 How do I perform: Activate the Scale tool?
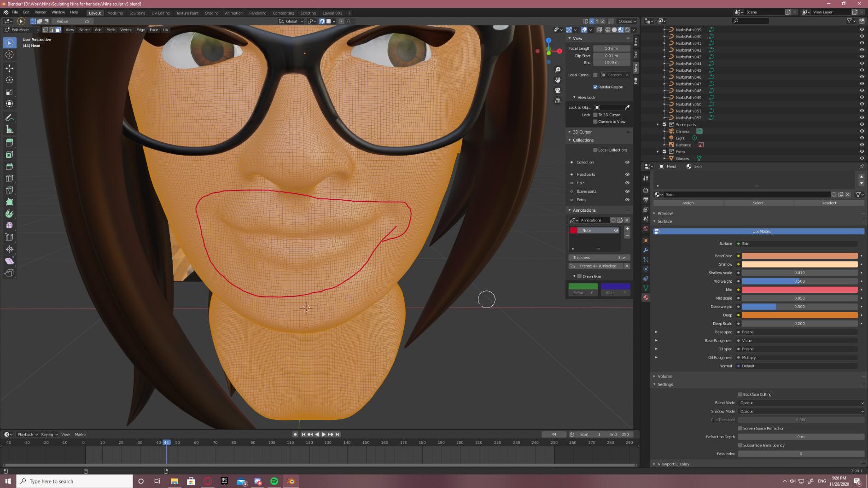point(9,92)
